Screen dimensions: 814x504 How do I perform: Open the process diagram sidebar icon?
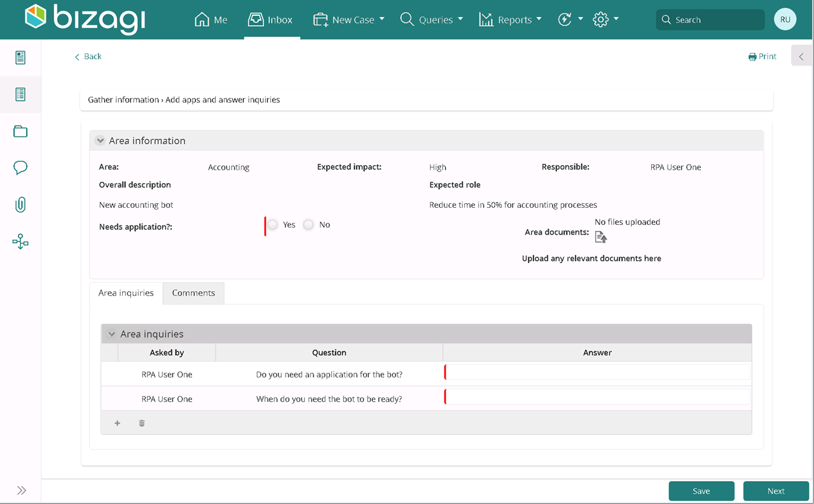[20, 242]
